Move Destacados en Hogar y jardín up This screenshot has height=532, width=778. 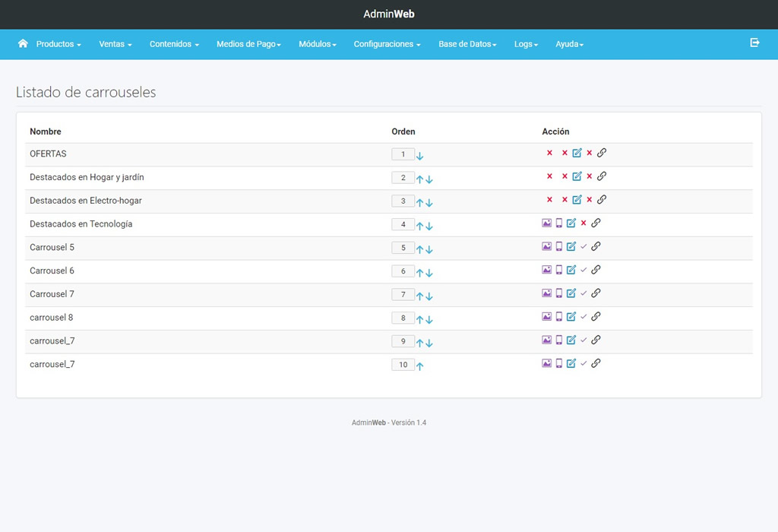pos(419,179)
